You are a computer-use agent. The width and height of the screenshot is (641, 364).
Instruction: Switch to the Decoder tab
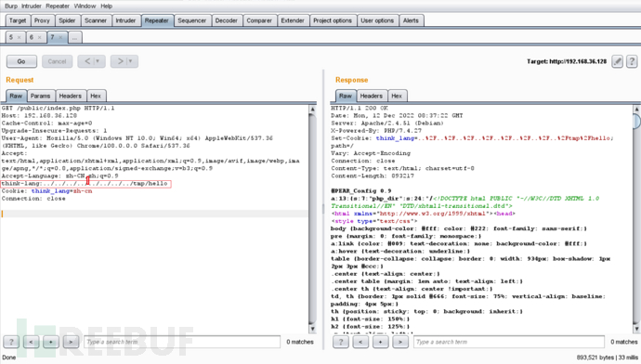pyautogui.click(x=227, y=20)
